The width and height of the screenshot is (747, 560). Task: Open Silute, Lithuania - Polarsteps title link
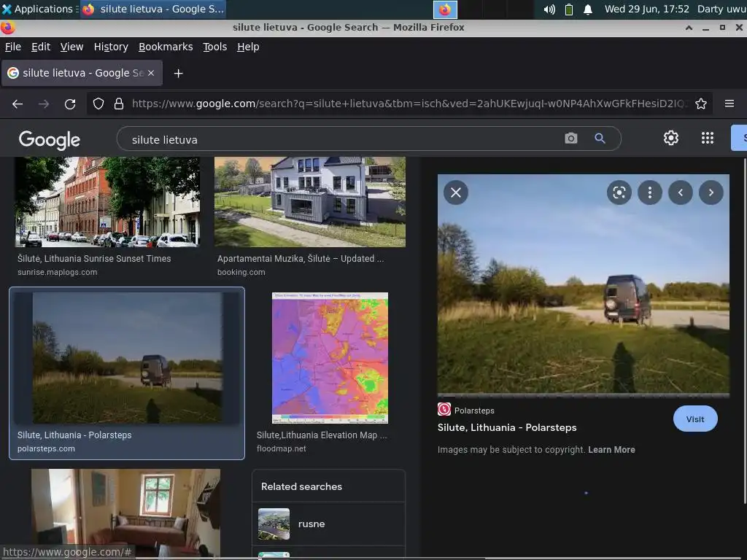click(x=507, y=427)
